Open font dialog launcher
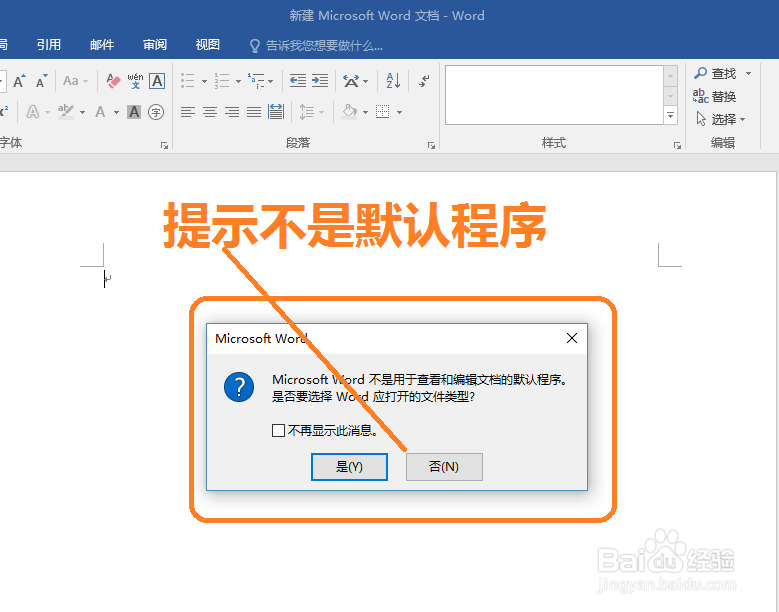 tap(164, 145)
